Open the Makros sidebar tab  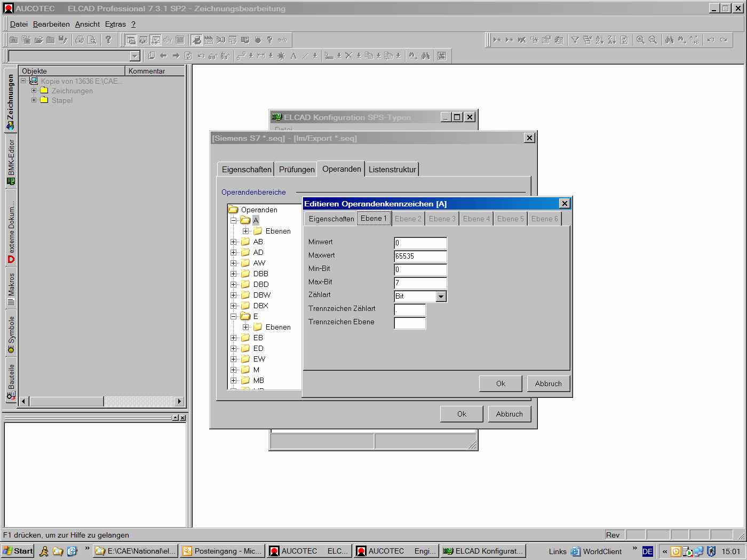click(11, 290)
